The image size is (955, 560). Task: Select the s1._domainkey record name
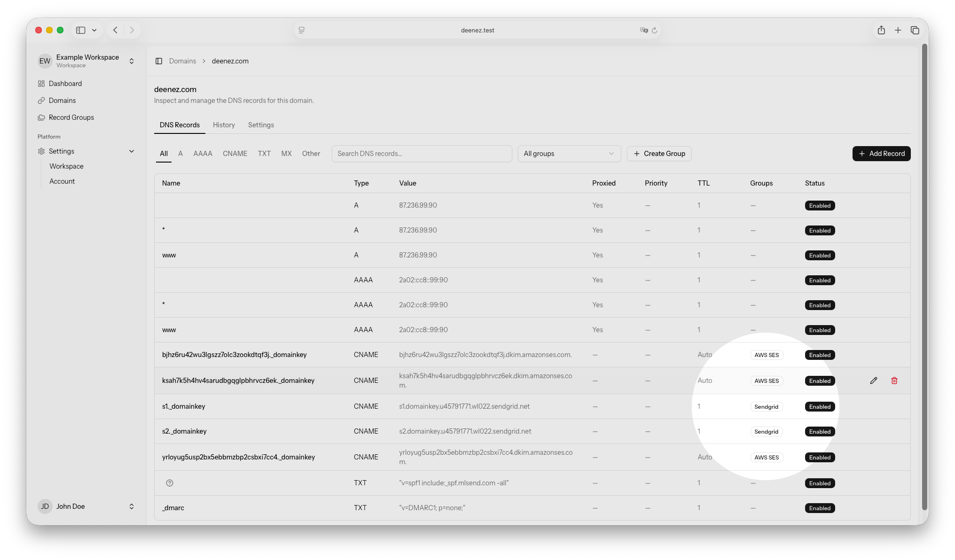[x=183, y=406]
